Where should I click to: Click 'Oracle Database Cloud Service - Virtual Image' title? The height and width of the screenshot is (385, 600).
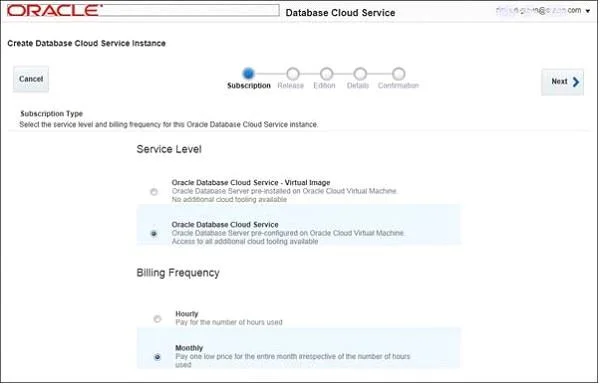(x=251, y=183)
